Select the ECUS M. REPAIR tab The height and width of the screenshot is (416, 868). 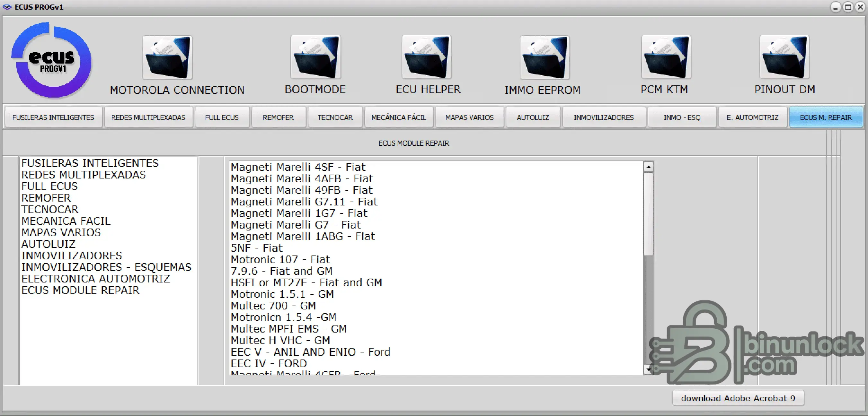coord(826,117)
